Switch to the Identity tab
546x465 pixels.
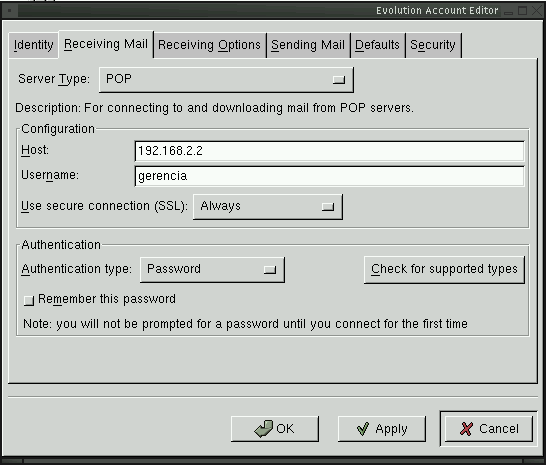click(33, 45)
